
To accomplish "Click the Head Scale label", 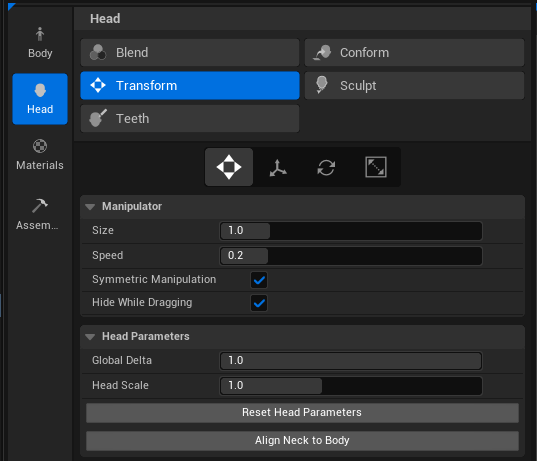I will (x=120, y=385).
